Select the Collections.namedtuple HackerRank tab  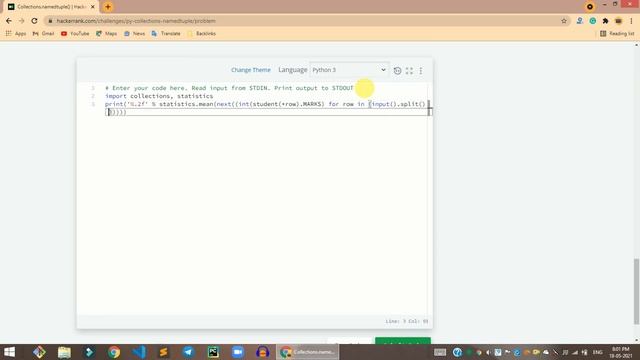[x=51, y=7]
